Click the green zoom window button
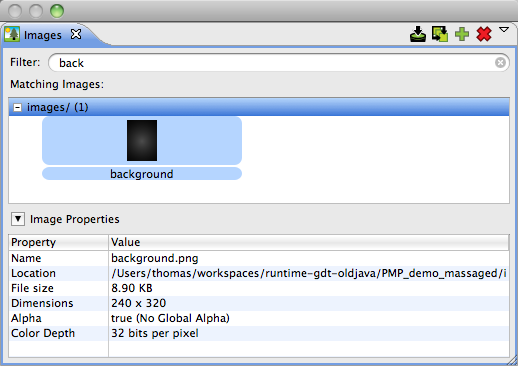 (57, 11)
